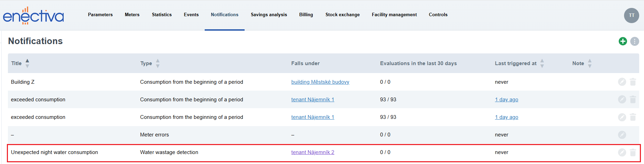Open the Savings analysis tab
This screenshot has width=644, height=164.
point(269,15)
